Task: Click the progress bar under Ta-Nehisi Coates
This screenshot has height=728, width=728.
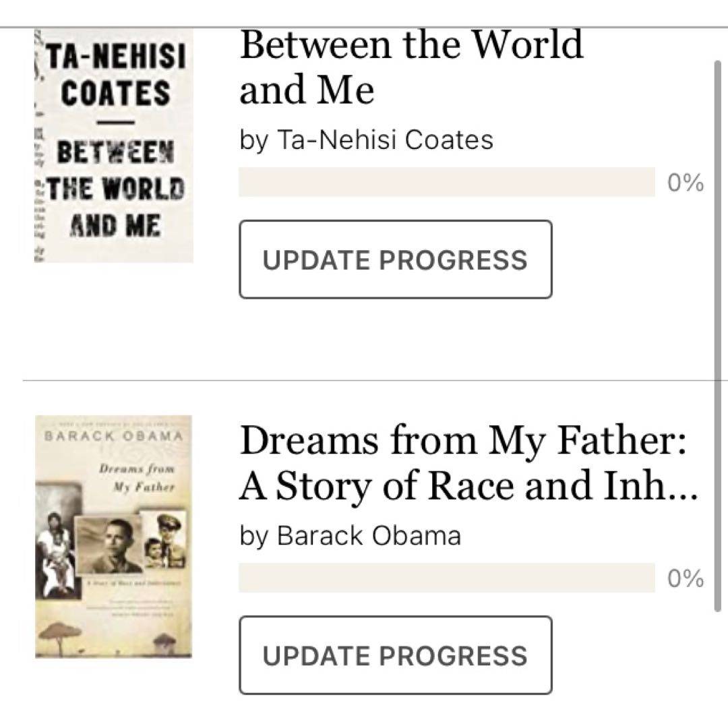Action: pos(446,182)
